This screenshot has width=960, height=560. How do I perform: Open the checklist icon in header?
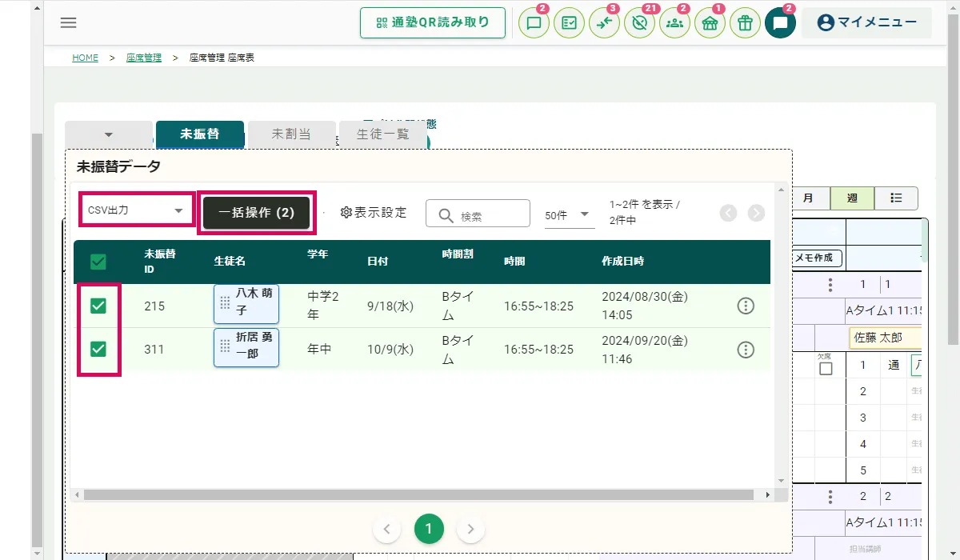coord(569,22)
